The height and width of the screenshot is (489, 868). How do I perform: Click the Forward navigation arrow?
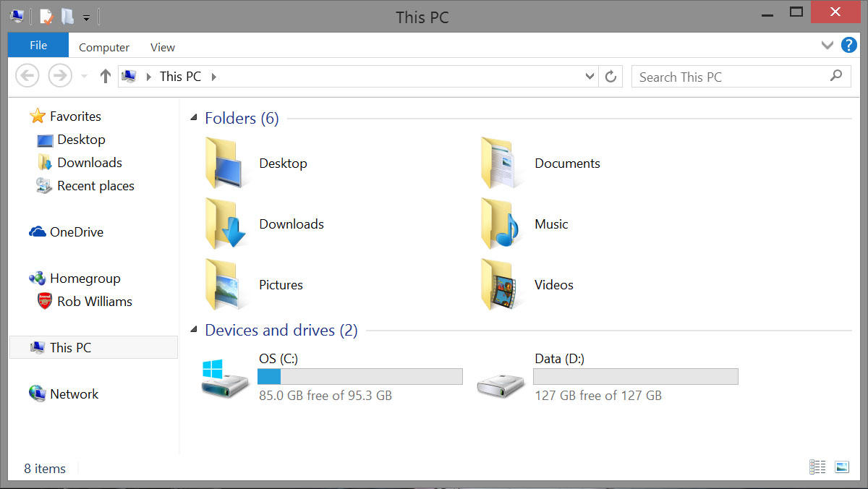click(60, 76)
